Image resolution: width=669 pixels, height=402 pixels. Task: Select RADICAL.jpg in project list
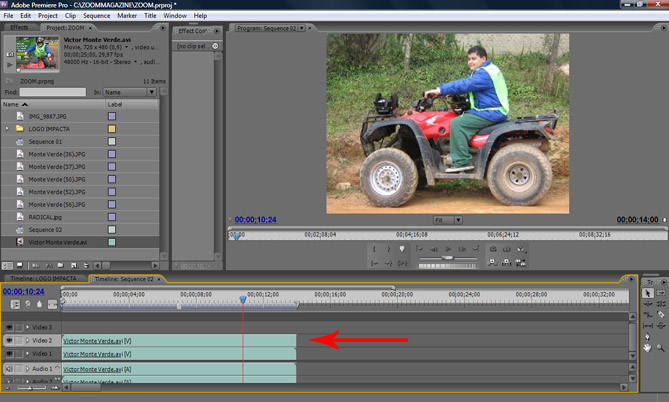click(x=46, y=217)
